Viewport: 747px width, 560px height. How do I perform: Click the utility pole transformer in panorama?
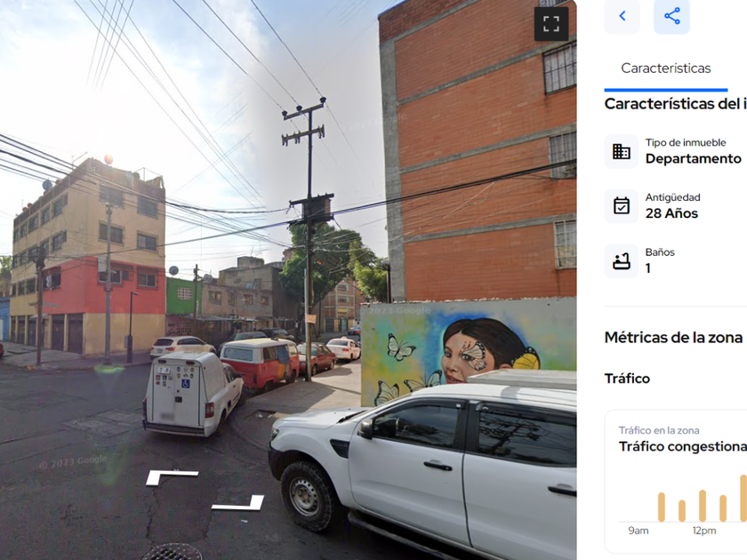312,208
